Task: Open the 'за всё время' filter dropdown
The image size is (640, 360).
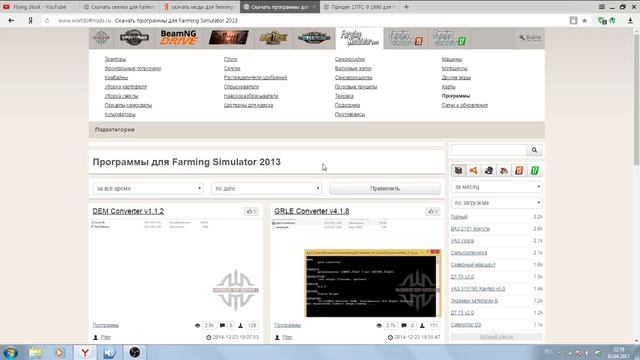Action: [x=148, y=189]
